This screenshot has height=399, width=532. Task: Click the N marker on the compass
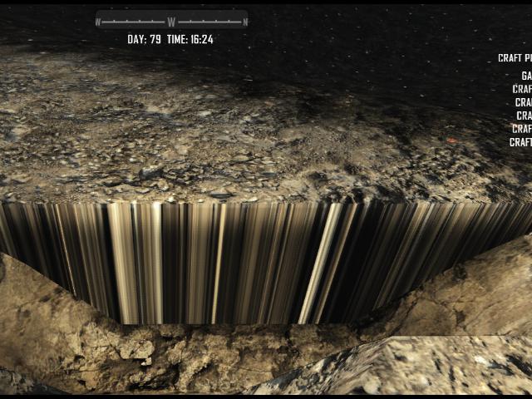(x=245, y=22)
